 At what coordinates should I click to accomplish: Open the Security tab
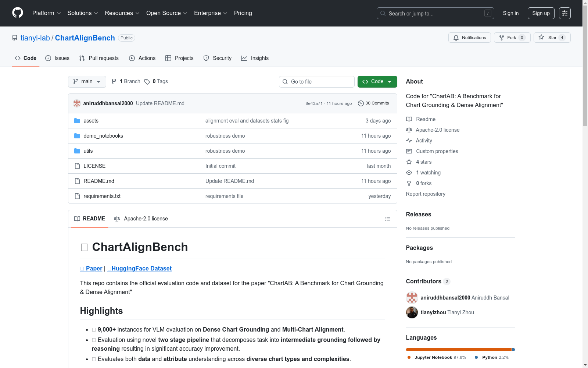(x=218, y=58)
